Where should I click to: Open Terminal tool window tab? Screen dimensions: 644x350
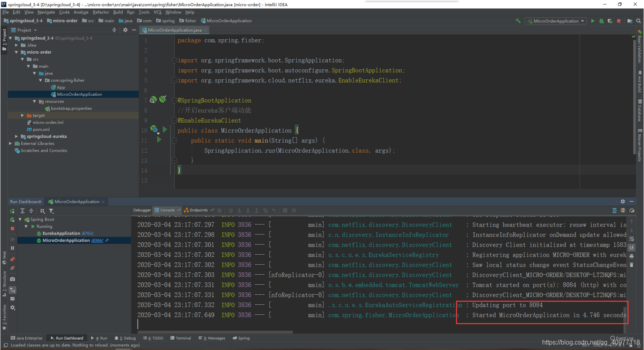(181, 338)
